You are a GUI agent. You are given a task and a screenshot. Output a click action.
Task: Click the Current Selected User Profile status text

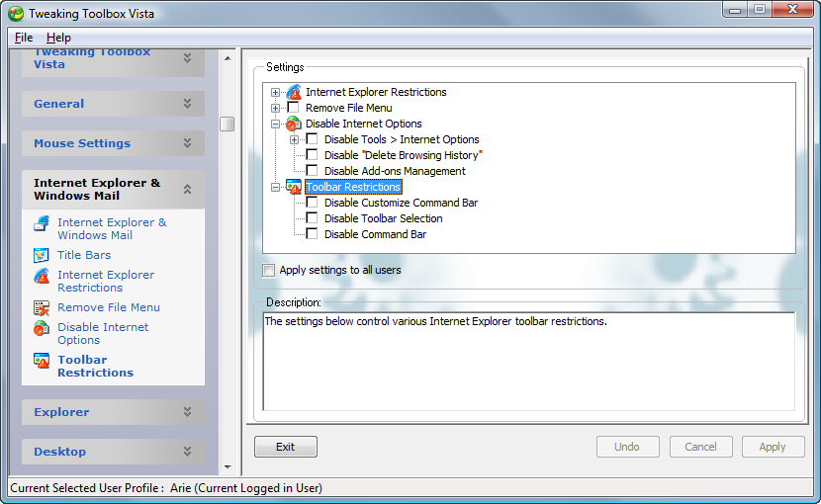point(166,488)
